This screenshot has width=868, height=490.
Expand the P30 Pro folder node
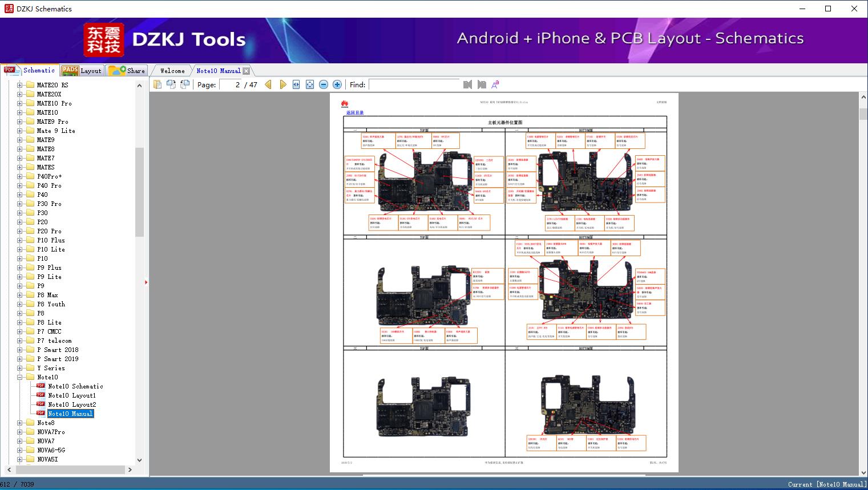coord(20,204)
